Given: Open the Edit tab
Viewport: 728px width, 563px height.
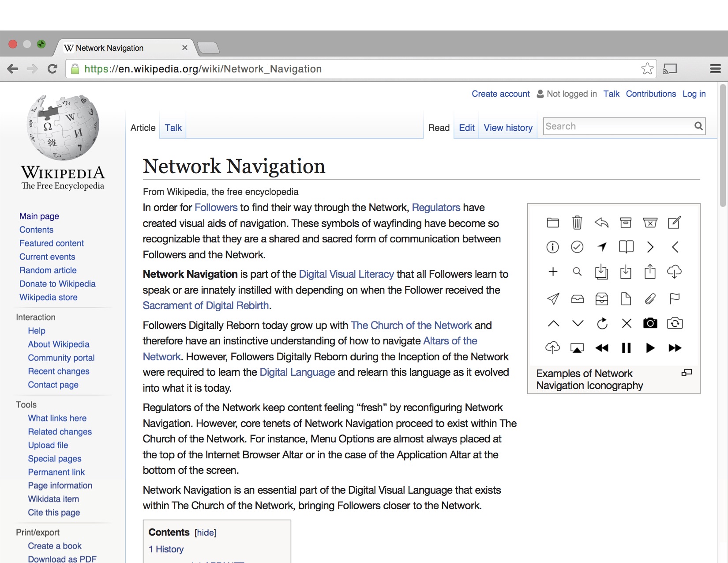Looking at the screenshot, I should coord(466,128).
